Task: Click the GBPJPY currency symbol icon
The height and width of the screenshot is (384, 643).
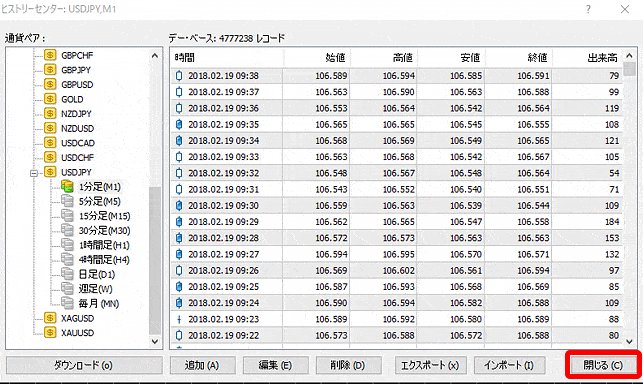Action: [50, 70]
